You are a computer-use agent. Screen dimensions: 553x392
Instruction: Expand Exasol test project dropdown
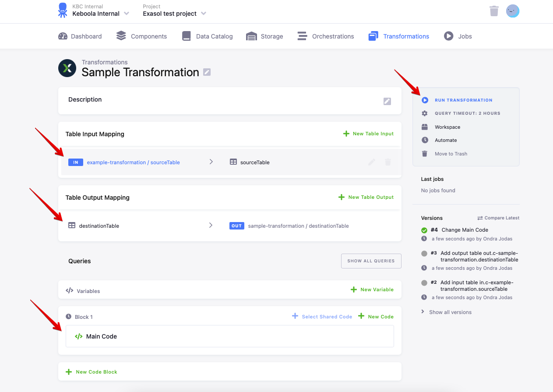pos(204,14)
